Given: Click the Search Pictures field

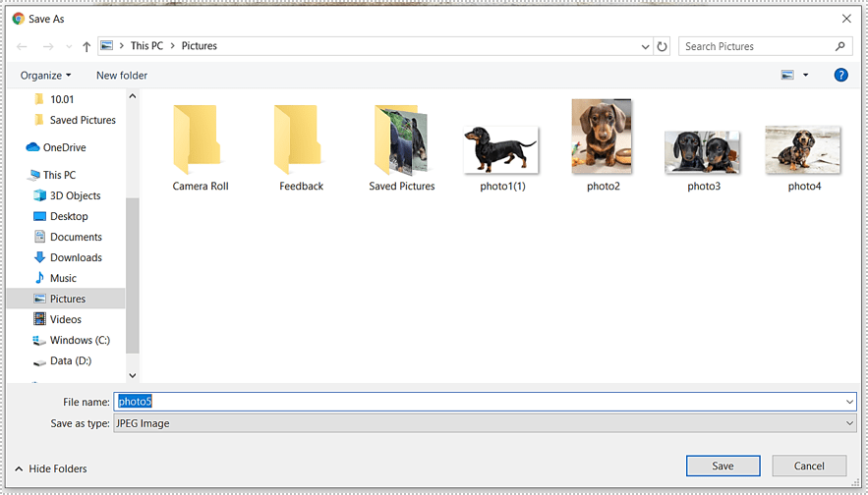Looking at the screenshot, I should pos(755,46).
